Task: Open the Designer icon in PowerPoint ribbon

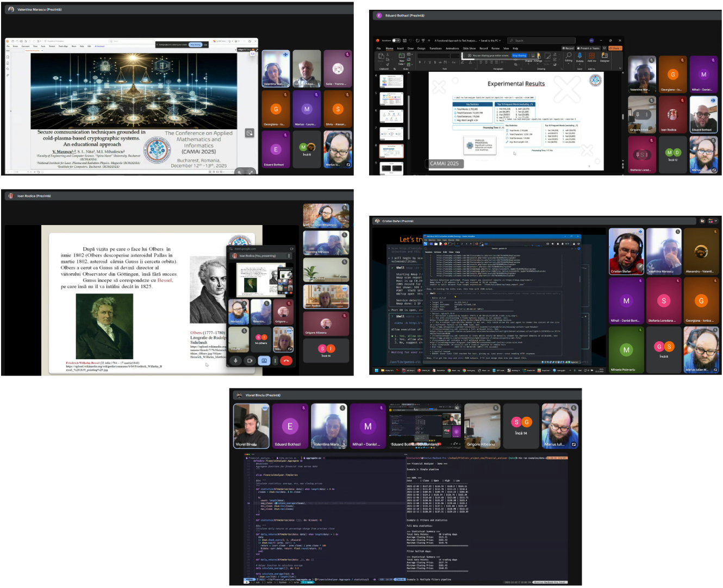Action: 604,57
